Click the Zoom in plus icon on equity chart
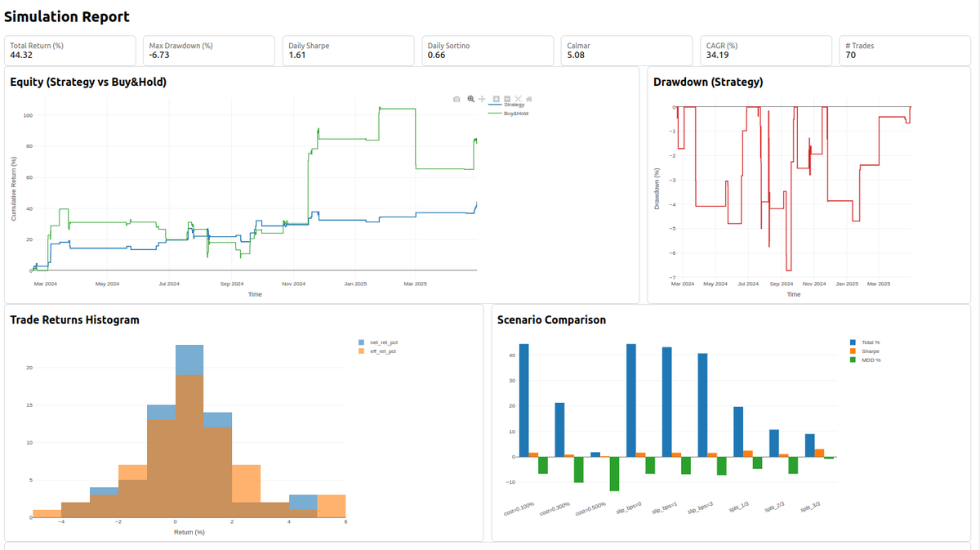The image size is (980, 550). tap(497, 99)
